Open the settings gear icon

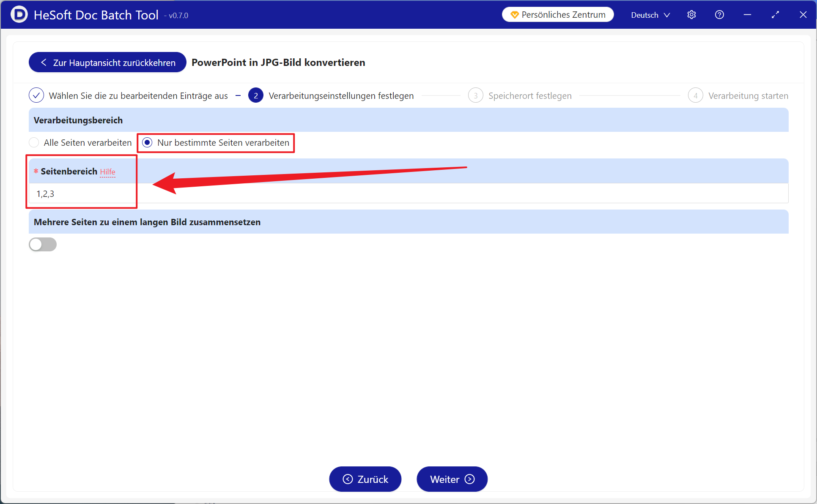(x=691, y=15)
